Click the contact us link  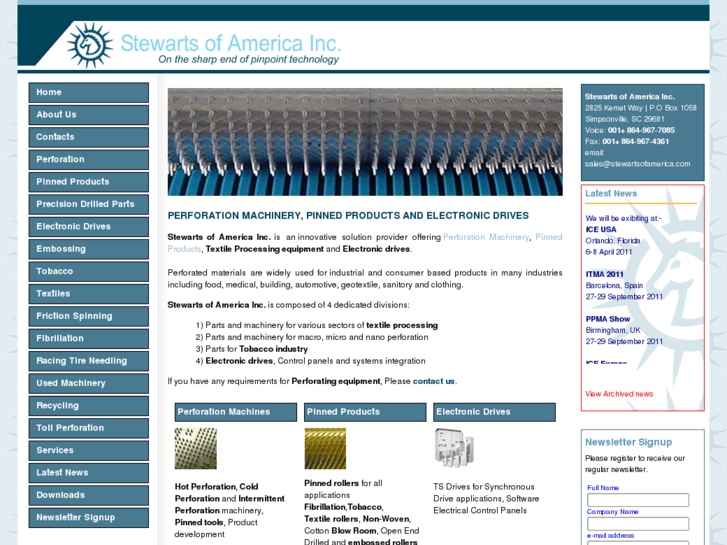[434, 381]
